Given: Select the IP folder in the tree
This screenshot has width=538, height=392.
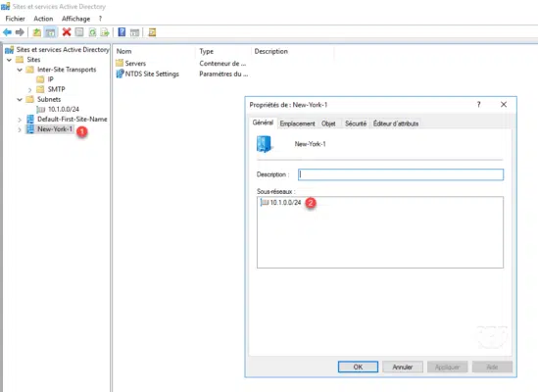Looking at the screenshot, I should coord(50,79).
